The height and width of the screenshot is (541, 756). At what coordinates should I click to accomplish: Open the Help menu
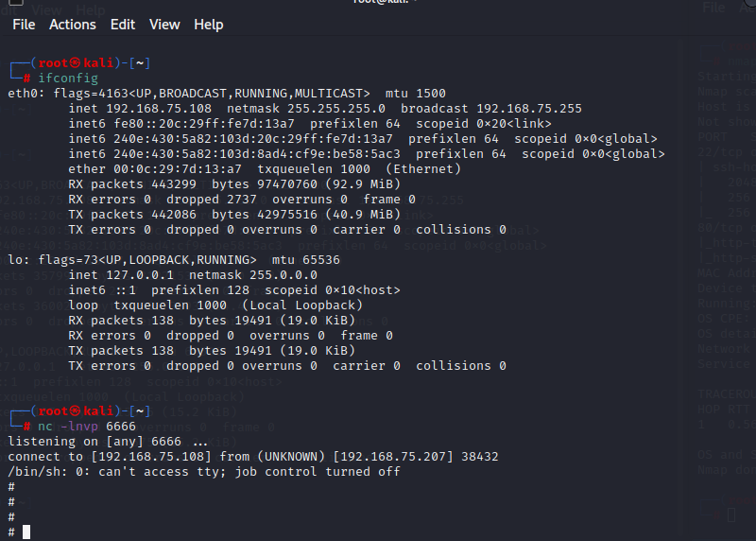pos(208,25)
